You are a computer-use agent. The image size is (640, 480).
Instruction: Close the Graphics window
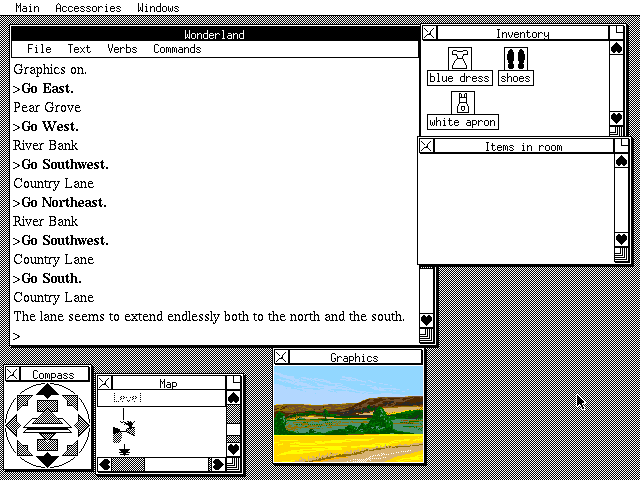coord(281,357)
